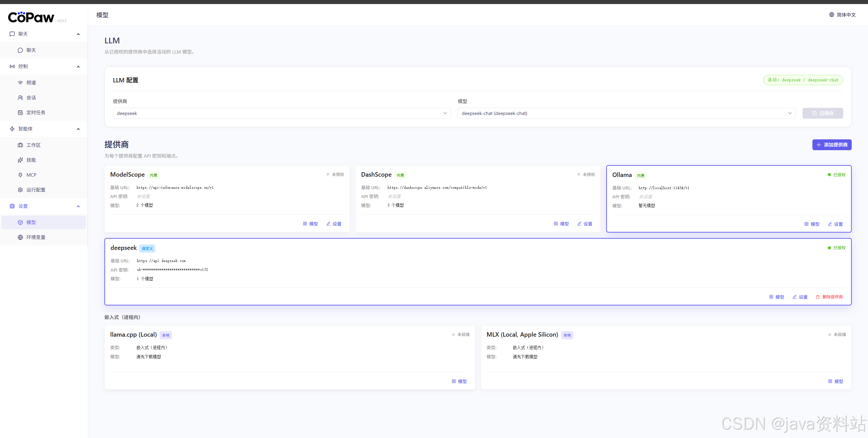Click the CoPaw logo
Viewport: 868px width, 438px height.
pyautogui.click(x=31, y=17)
